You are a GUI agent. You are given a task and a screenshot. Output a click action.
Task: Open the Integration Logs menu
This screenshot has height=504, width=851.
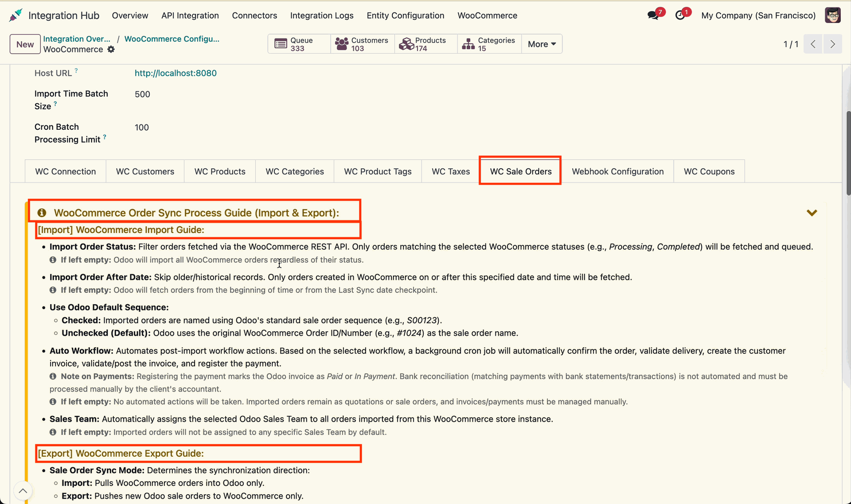pos(322,16)
